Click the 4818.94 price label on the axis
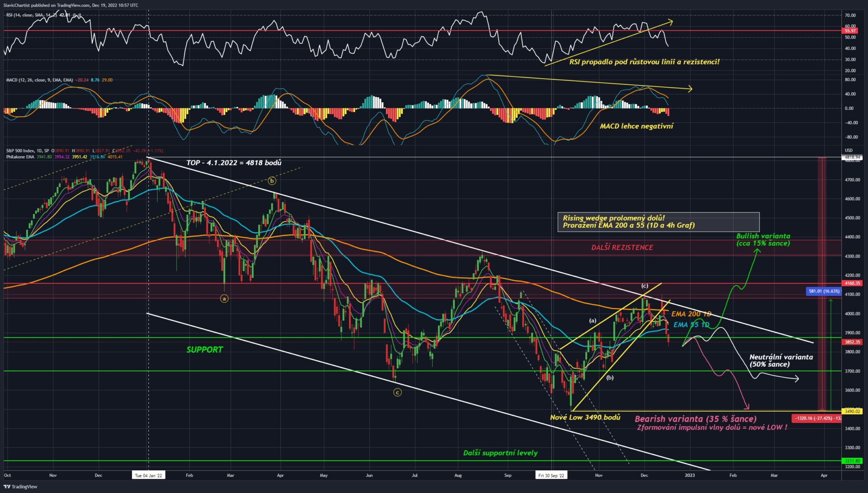The width and height of the screenshot is (868, 493). point(852,157)
